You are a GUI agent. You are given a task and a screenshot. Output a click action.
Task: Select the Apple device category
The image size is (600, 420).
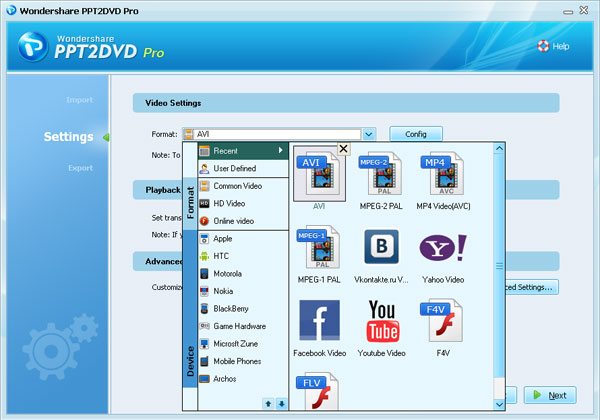pos(243,239)
